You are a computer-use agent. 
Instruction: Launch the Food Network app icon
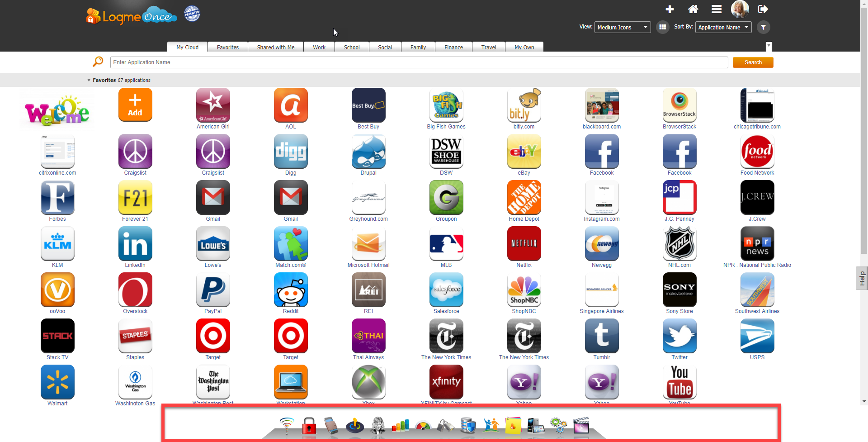[x=757, y=151]
